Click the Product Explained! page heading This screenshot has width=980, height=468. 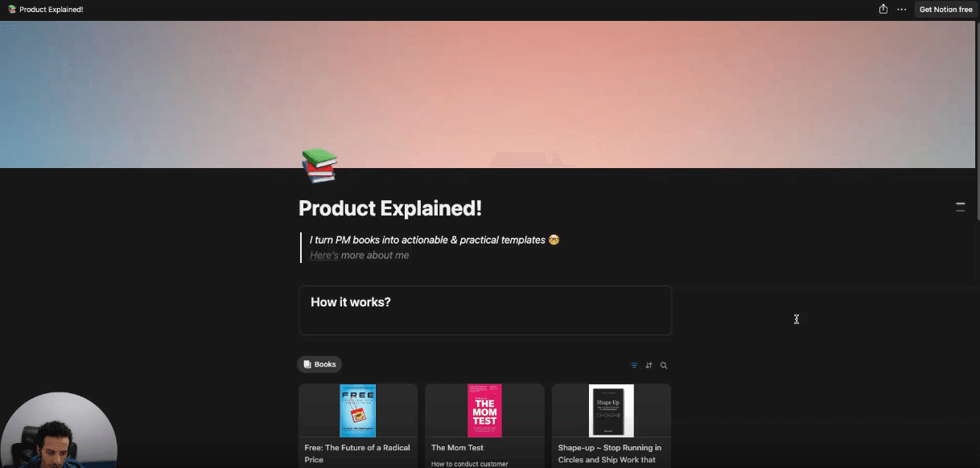390,208
